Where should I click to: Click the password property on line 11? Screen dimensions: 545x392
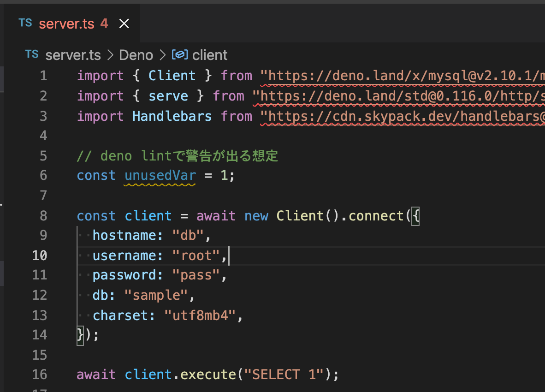(x=125, y=275)
